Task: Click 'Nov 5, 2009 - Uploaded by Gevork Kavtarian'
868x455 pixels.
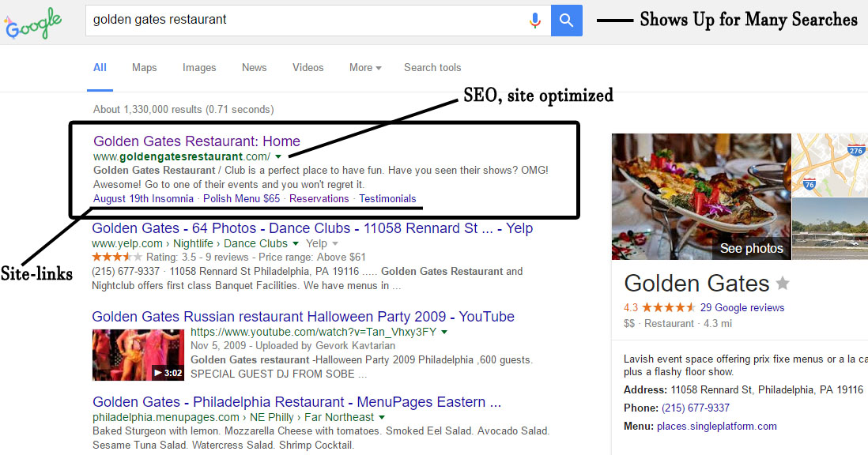Action: coord(292,345)
